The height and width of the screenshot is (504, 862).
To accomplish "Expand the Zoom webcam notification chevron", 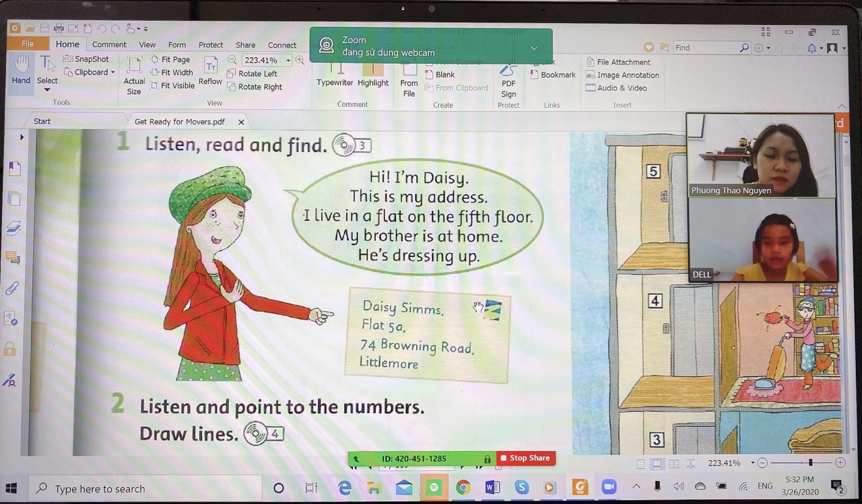I will coord(533,48).
